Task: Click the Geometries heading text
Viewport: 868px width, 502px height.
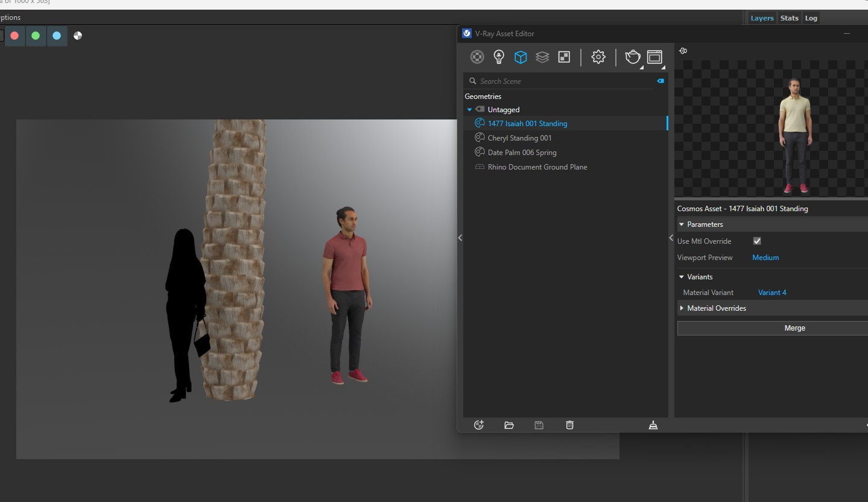Action: click(483, 97)
